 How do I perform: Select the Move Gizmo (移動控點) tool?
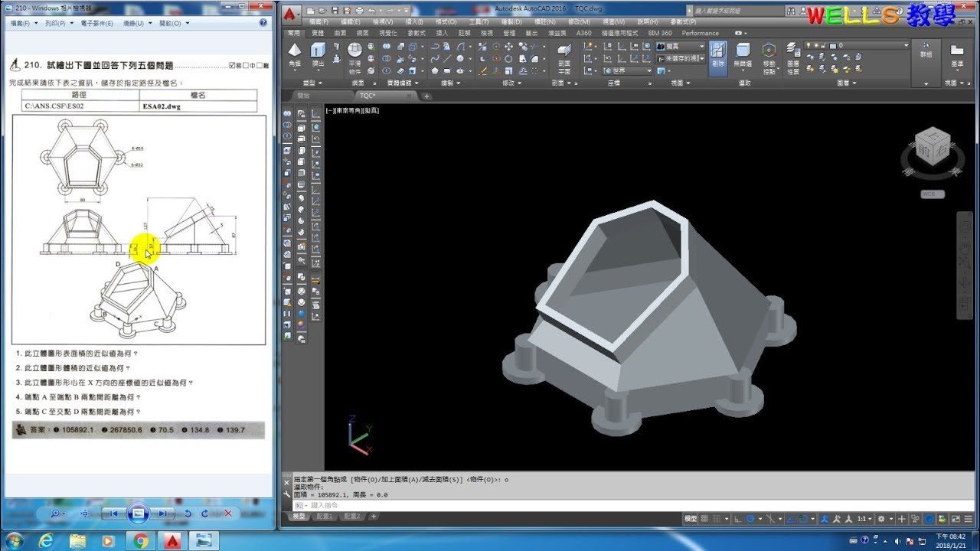click(x=769, y=57)
